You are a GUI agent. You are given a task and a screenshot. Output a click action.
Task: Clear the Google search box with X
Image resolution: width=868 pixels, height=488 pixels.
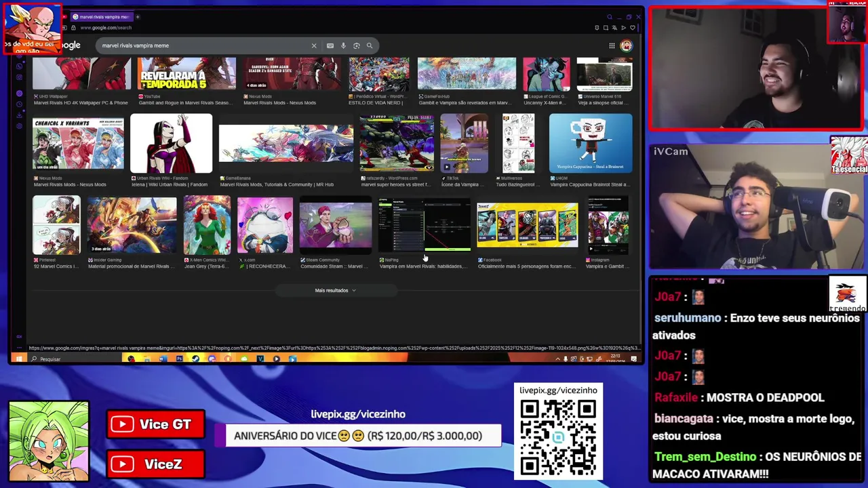click(x=314, y=45)
